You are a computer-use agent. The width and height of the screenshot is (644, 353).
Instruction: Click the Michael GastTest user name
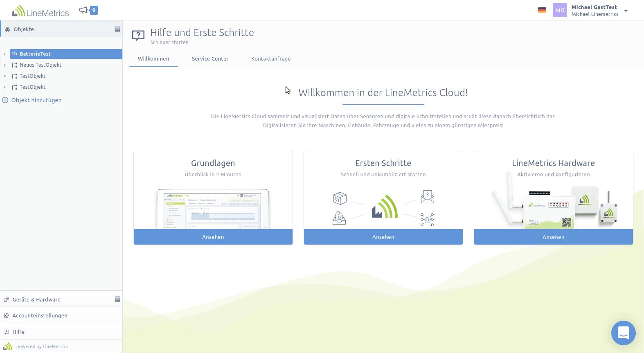click(x=594, y=7)
